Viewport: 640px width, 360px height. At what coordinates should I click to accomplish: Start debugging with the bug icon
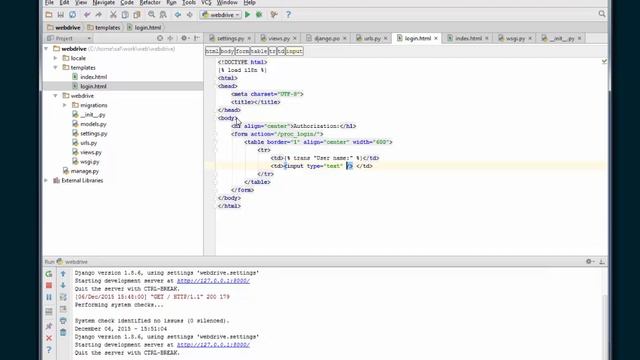pos(259,15)
